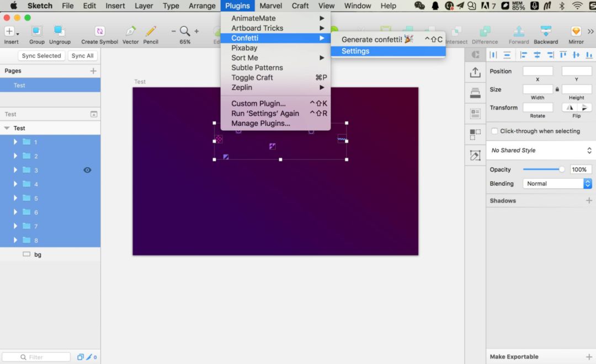
Task: Adjust the Opacity slider
Action: 544,169
